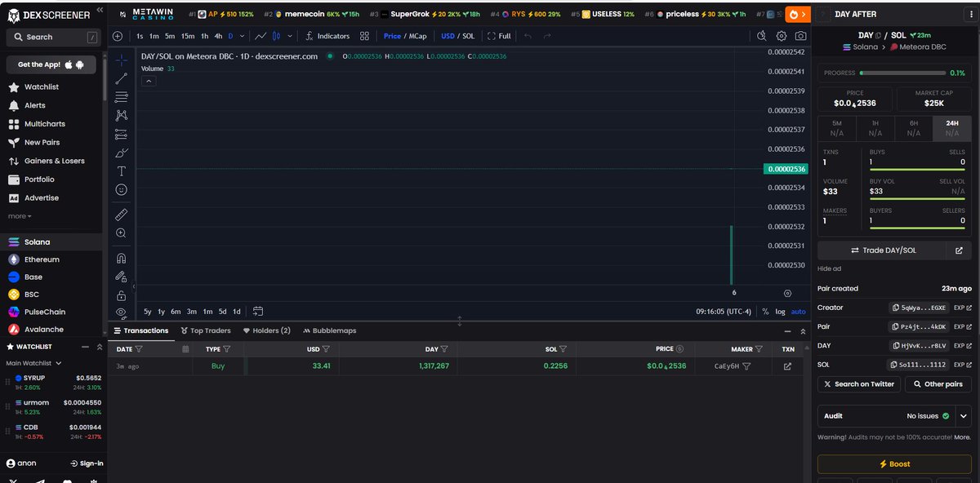Select the trend line drawing tool

[x=121, y=79]
